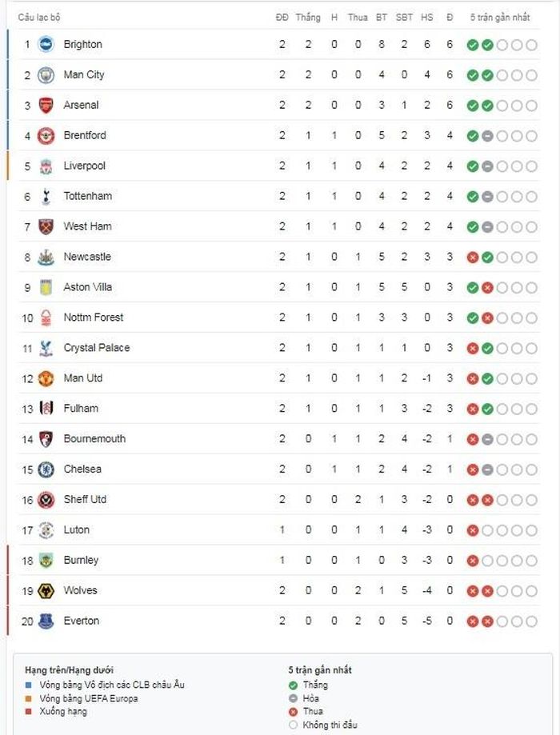Select the Chelsea club crest icon
The width and height of the screenshot is (560, 735).
click(46, 469)
